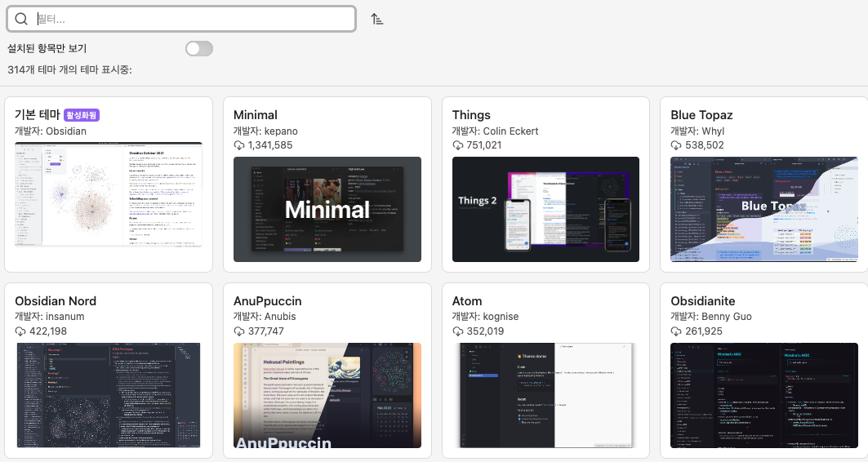868x462 pixels.
Task: Open the AnuPpuccin preview image
Action: pyautogui.click(x=327, y=395)
